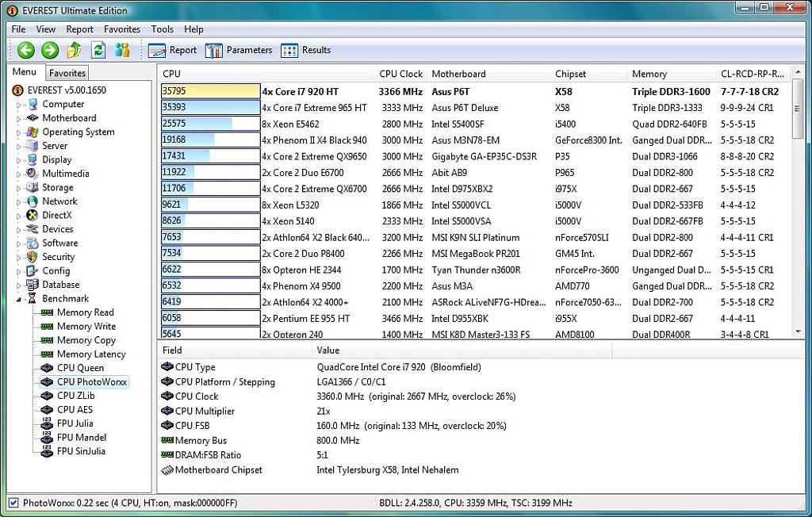Click the green Back arrow icon
812x517 pixels.
[26, 50]
